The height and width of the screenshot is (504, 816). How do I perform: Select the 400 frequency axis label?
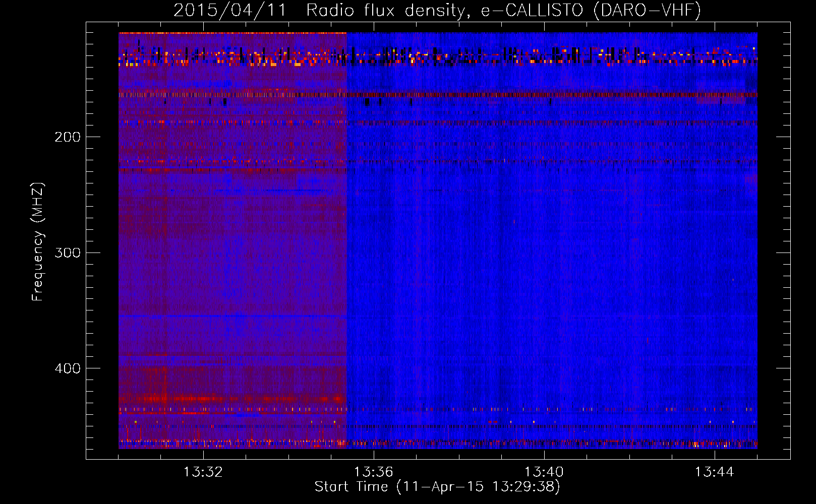[68, 368]
